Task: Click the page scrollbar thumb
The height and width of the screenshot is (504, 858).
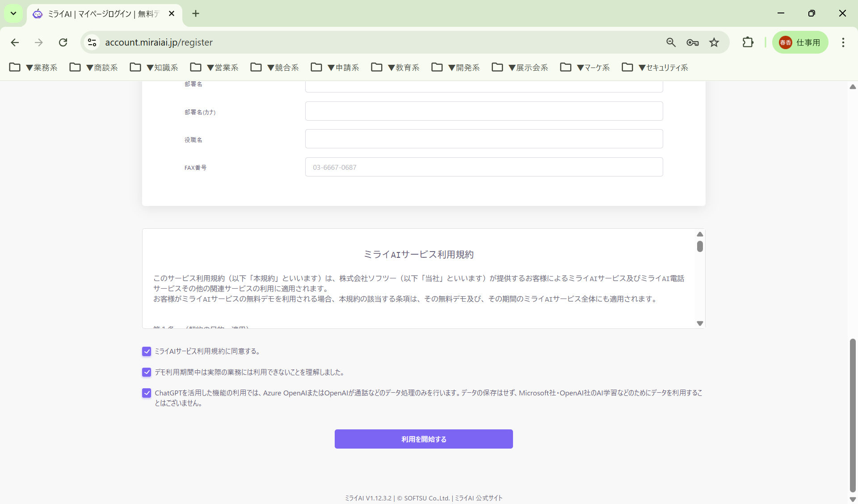Action: pyautogui.click(x=853, y=416)
